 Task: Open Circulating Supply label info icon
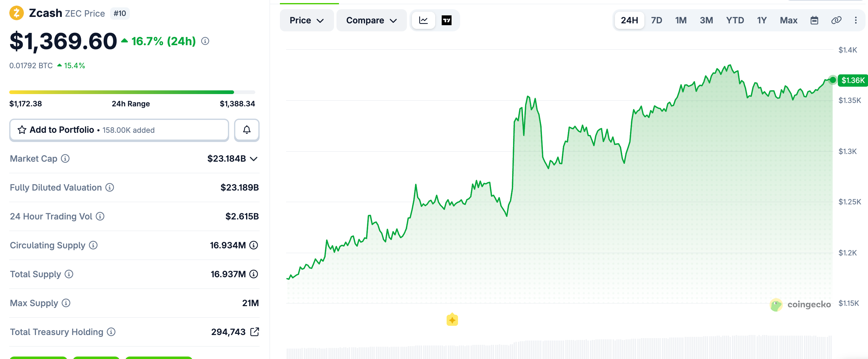93,245
